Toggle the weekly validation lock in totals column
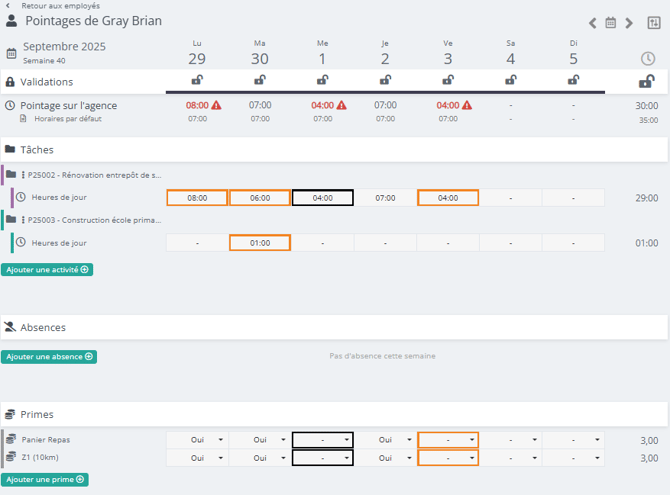Screen dimensions: 670x495 [646, 81]
